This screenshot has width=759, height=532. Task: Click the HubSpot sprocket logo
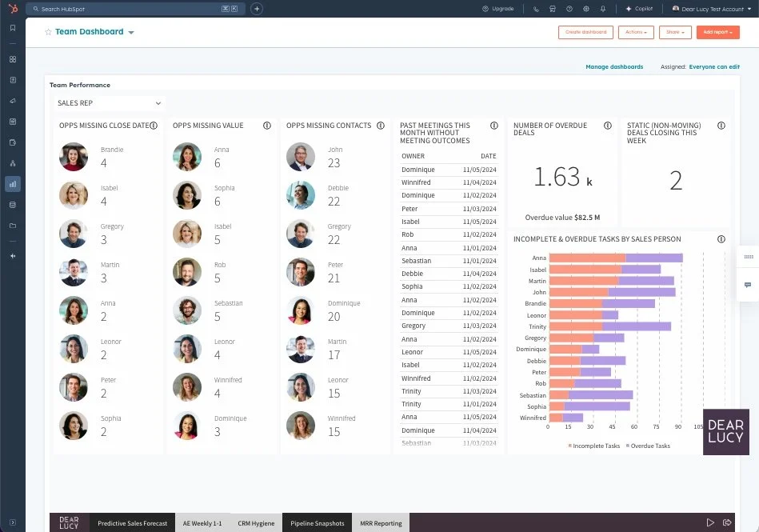(13, 9)
